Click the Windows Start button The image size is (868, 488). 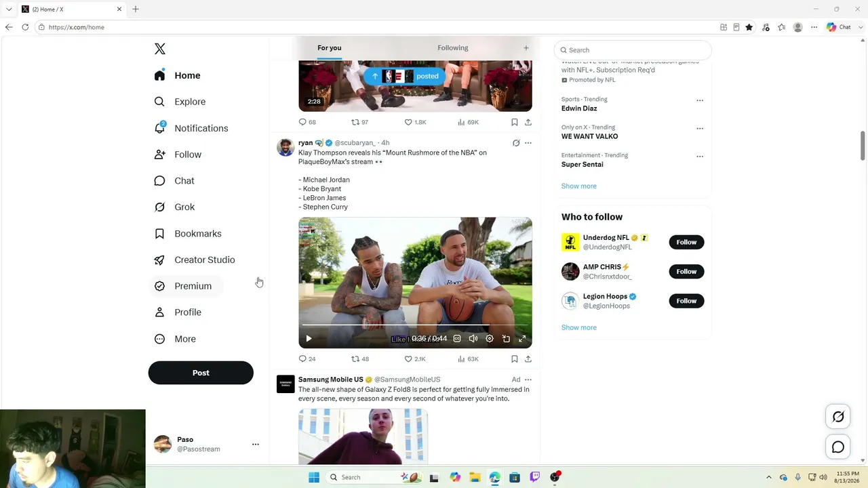pyautogui.click(x=313, y=477)
